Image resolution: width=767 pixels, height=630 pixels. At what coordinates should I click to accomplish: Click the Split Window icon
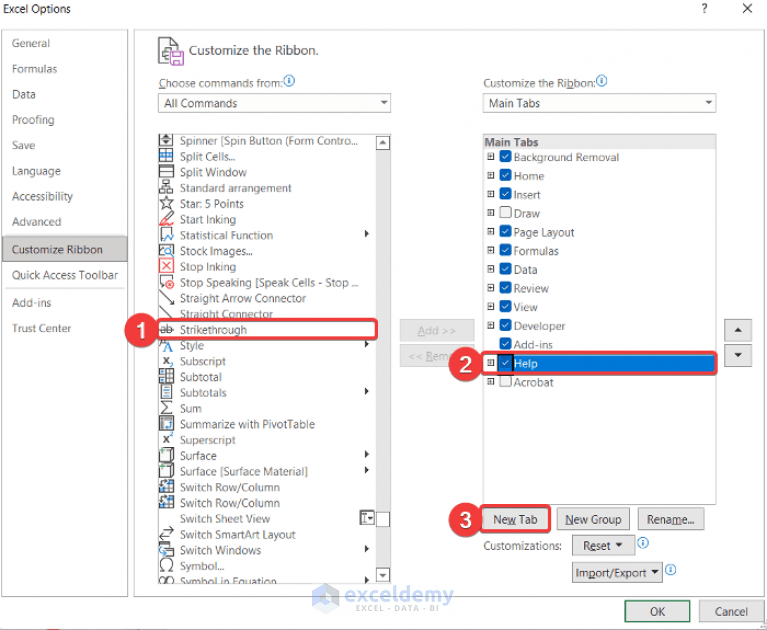pos(166,172)
